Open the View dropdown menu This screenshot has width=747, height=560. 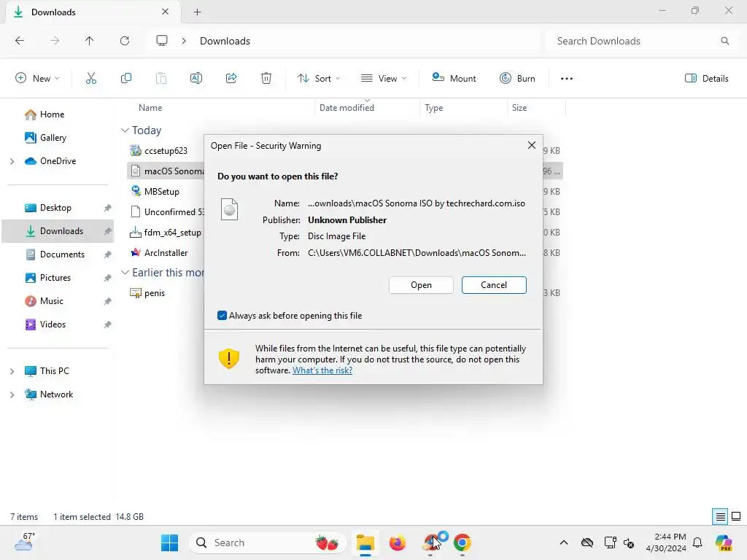pos(384,79)
